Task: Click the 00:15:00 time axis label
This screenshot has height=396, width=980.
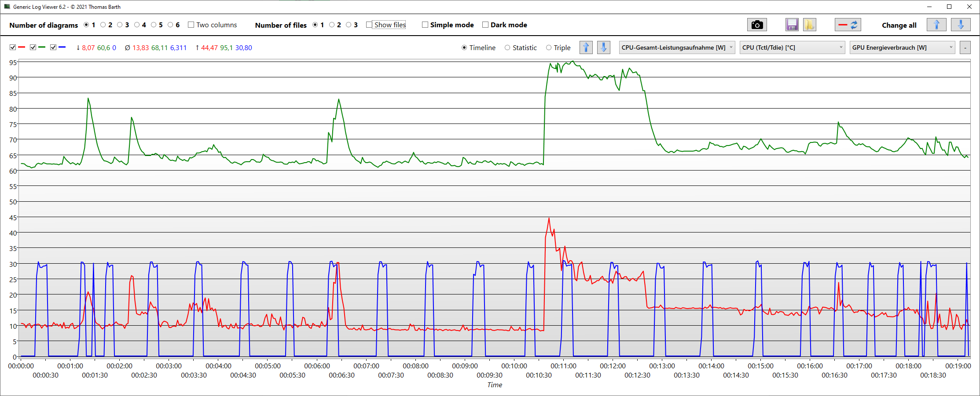Action: 760,366
